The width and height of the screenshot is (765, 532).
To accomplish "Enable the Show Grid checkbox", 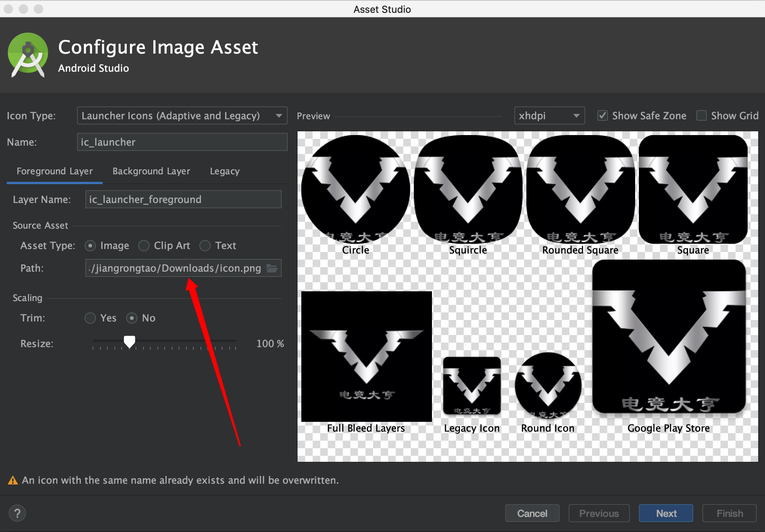I will (x=702, y=115).
